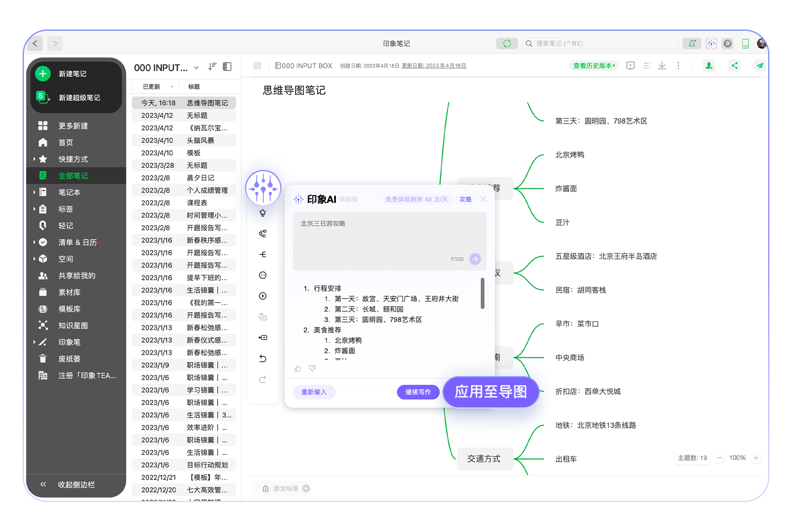
Task: Click the add branch connector icon
Action: pos(263,254)
